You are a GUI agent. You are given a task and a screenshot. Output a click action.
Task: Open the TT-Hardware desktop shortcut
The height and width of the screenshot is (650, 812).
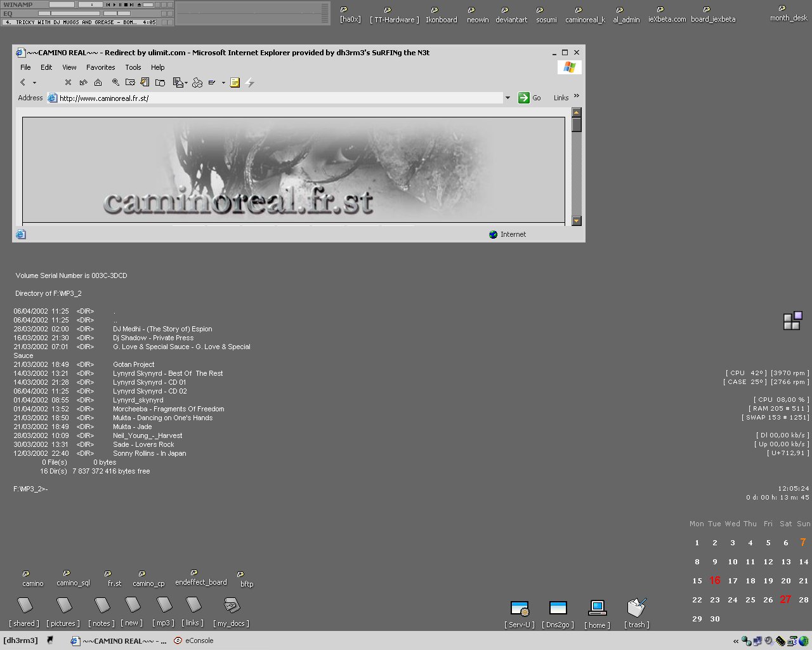[x=394, y=15]
